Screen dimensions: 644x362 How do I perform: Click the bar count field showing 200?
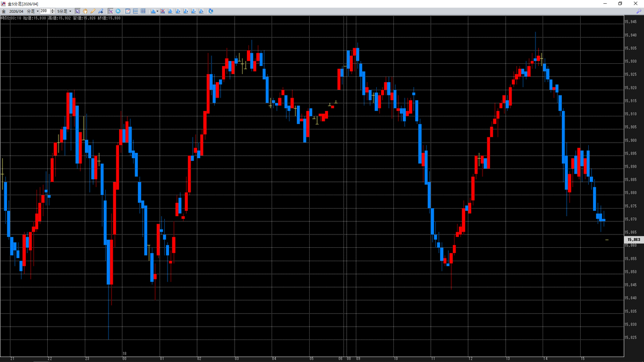point(45,11)
